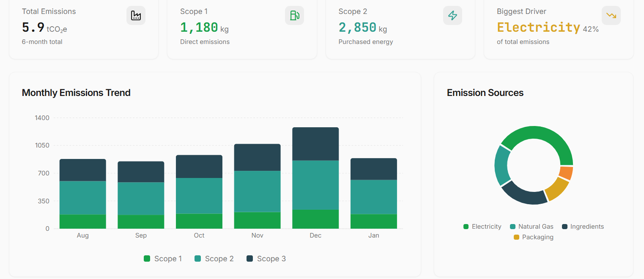Image resolution: width=644 pixels, height=279 pixels.
Task: Click the lightning bolt icon on Scope 2 card
Action: point(452,15)
